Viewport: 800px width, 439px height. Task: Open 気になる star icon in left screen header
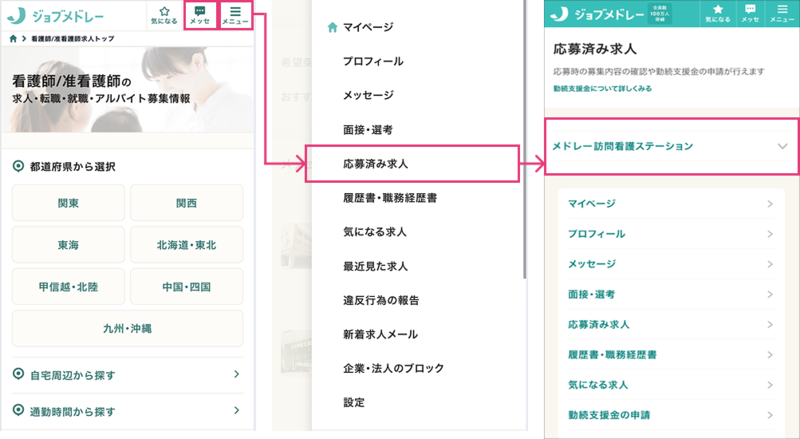point(164,15)
